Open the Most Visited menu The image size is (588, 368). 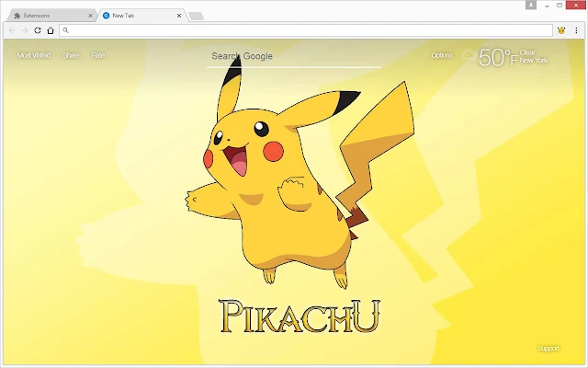34,55
